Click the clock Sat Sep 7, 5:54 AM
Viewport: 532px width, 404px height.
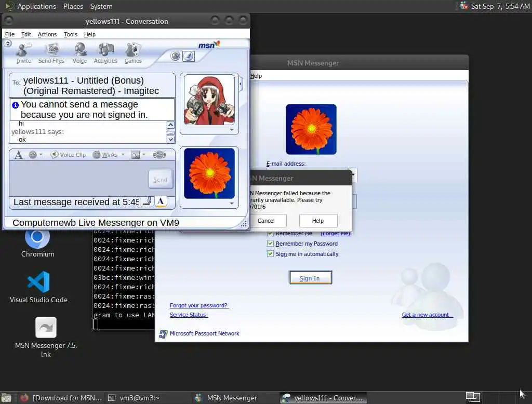click(x=500, y=6)
